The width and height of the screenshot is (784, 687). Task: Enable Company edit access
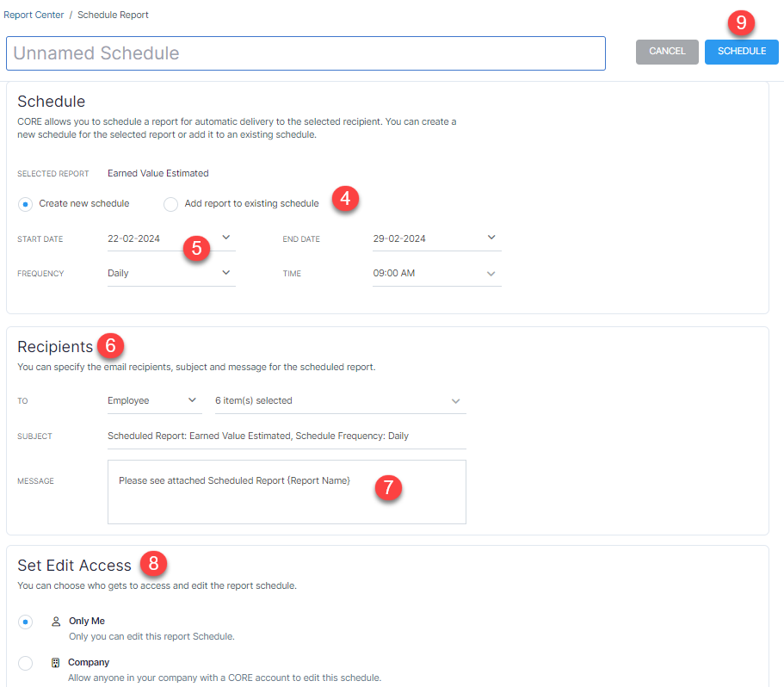click(26, 663)
